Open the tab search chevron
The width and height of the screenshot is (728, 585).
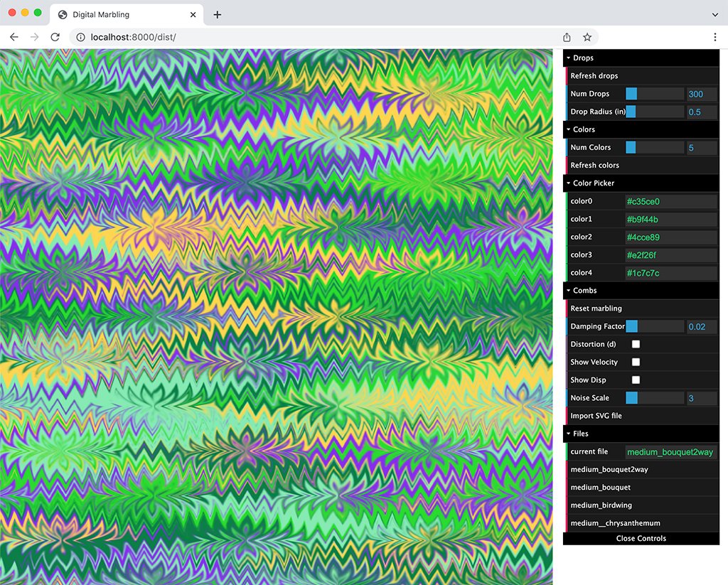pos(715,14)
